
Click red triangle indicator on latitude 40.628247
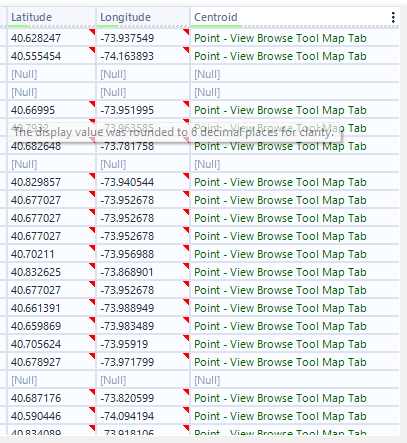(92, 32)
